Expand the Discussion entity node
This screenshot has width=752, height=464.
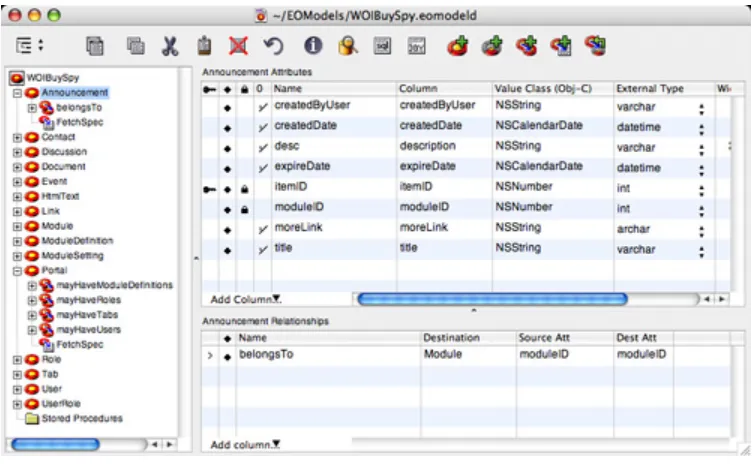[x=17, y=152]
